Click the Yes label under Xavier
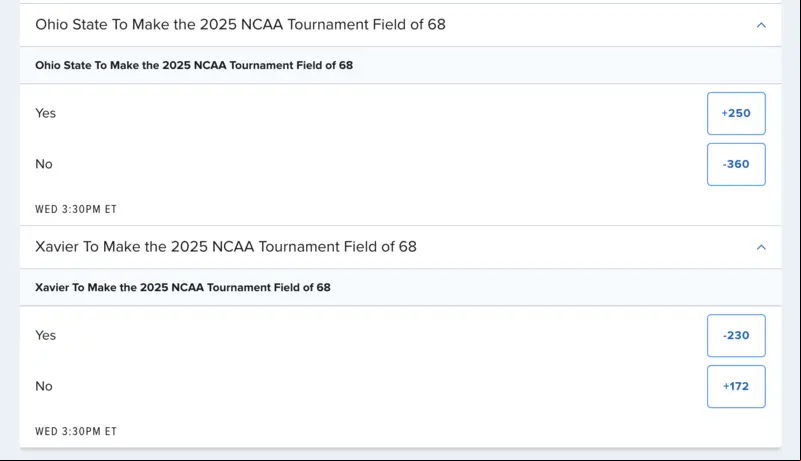 tap(45, 336)
